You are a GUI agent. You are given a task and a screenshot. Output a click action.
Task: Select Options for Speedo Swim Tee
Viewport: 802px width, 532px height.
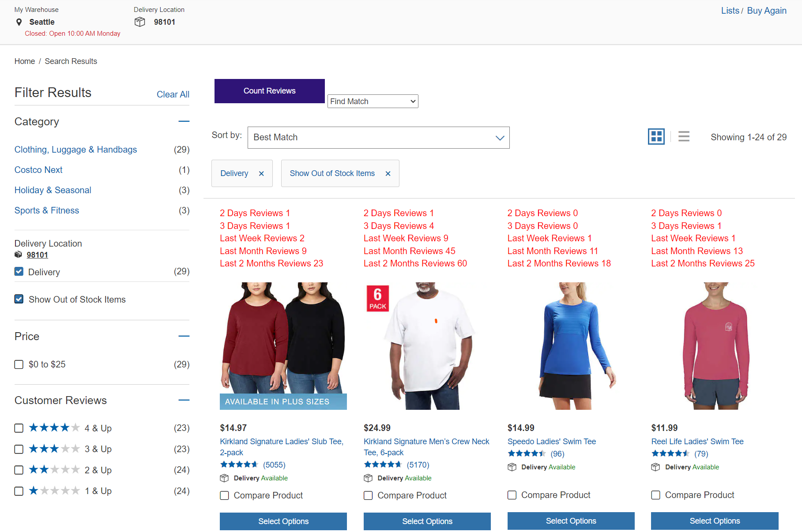click(x=571, y=521)
